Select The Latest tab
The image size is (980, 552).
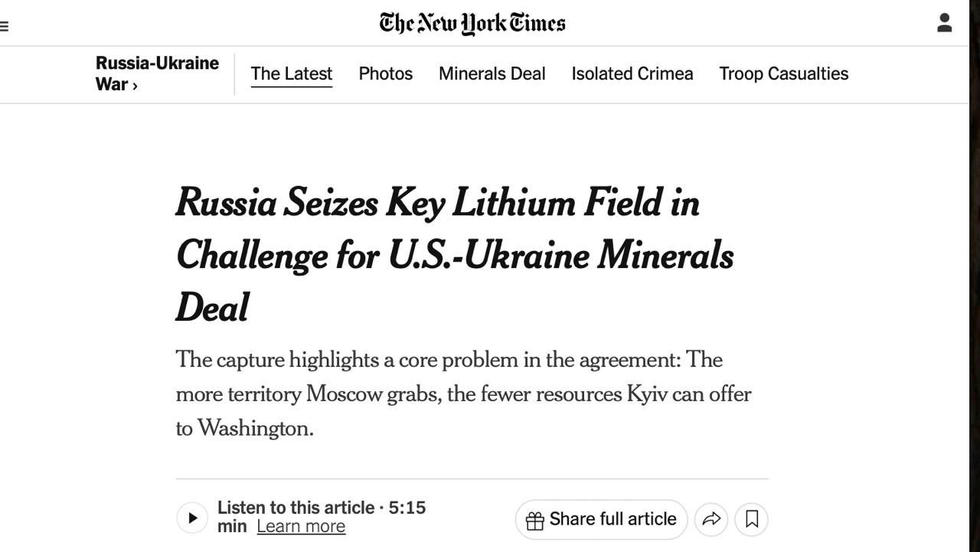tap(291, 74)
